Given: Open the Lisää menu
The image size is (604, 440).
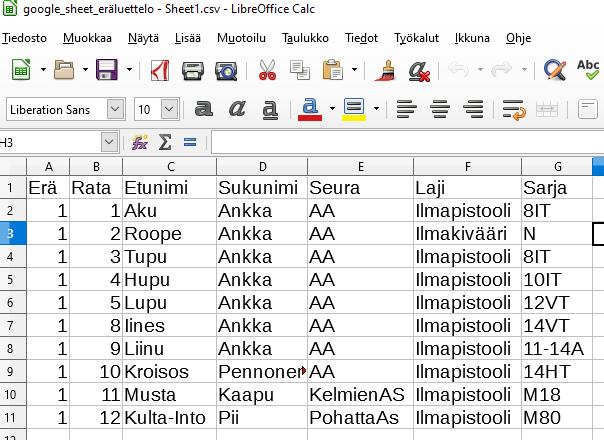Looking at the screenshot, I should point(188,38).
